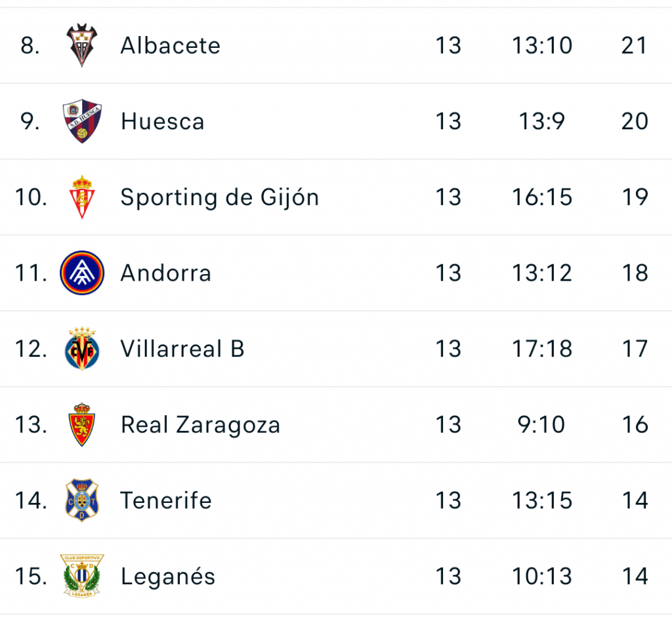This screenshot has width=672, height=621.
Task: Open the Andorra team name link
Action: tap(165, 273)
